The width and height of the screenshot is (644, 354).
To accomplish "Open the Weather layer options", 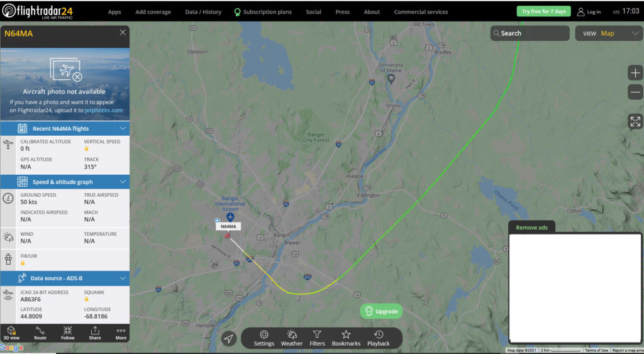I will tap(292, 338).
